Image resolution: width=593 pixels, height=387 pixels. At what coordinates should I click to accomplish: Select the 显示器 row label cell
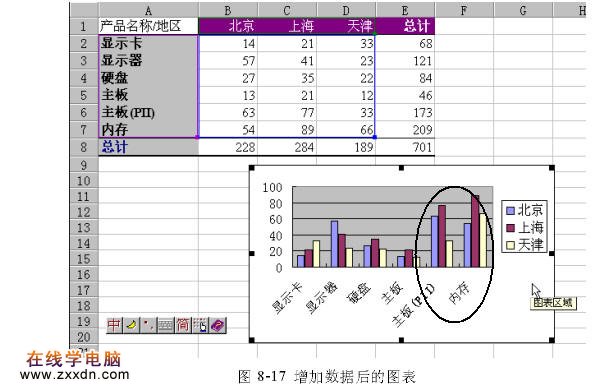[x=148, y=61]
